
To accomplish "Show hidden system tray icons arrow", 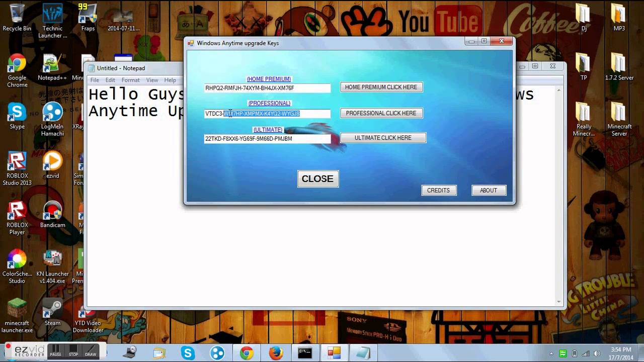I will click(551, 353).
